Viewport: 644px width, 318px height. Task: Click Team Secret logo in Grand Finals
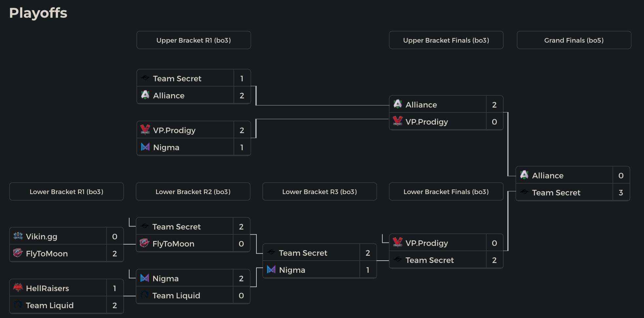pos(524,192)
